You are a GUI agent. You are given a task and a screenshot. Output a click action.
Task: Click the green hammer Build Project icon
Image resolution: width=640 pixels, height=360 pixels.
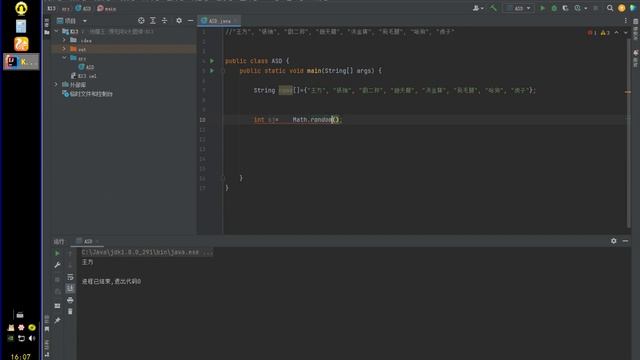coord(493,8)
